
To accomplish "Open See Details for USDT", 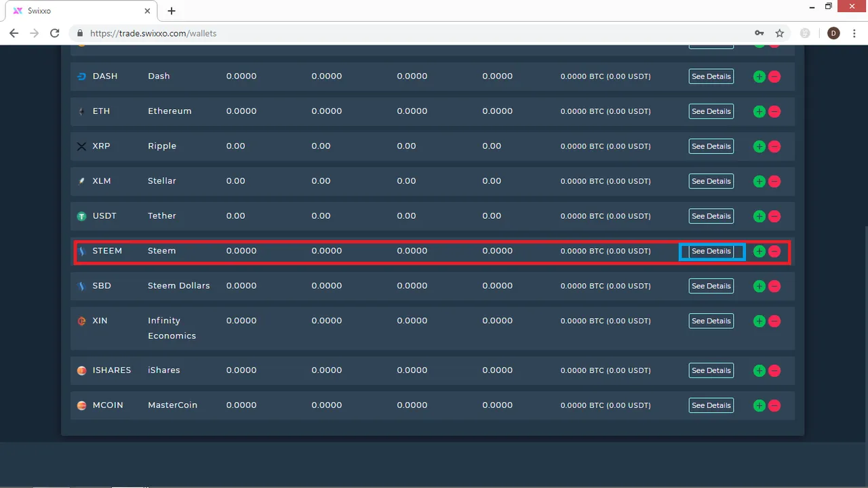I will (x=711, y=216).
